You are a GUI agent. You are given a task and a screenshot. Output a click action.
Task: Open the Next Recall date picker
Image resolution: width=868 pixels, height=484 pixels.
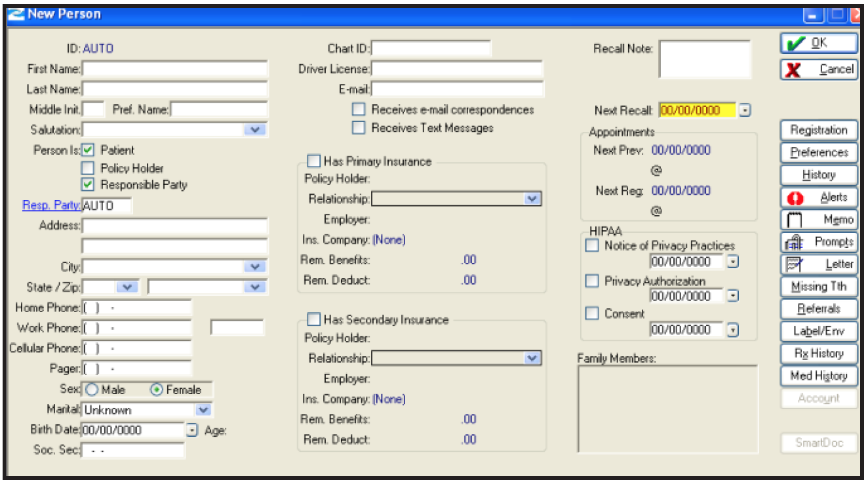(744, 111)
